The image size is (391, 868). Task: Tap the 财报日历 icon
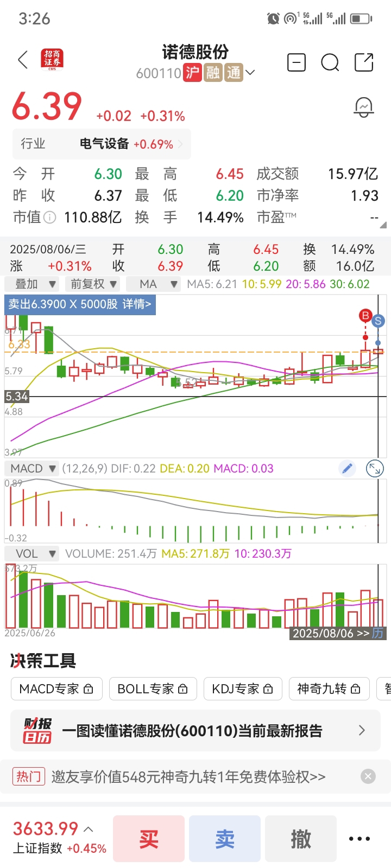[x=37, y=730]
